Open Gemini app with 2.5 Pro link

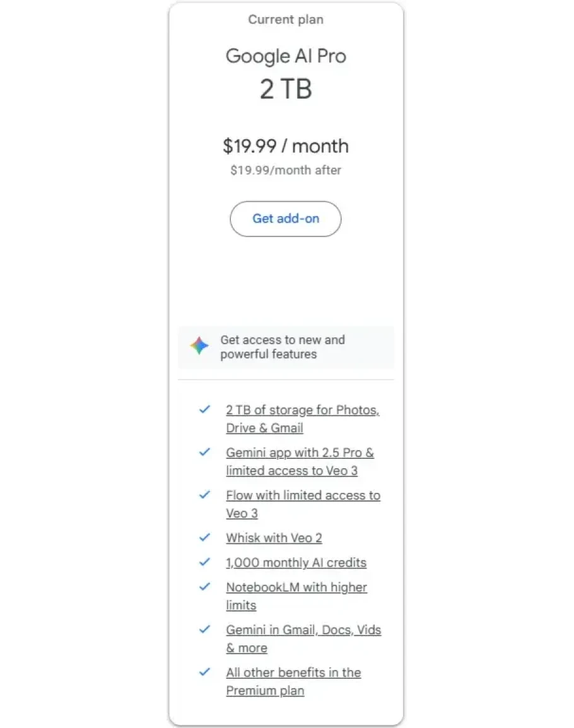click(300, 453)
